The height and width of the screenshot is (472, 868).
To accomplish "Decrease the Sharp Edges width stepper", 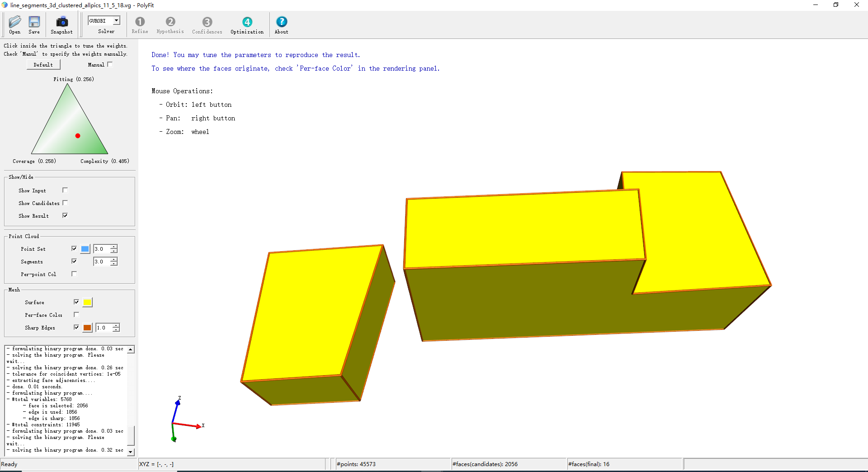I will (116, 330).
